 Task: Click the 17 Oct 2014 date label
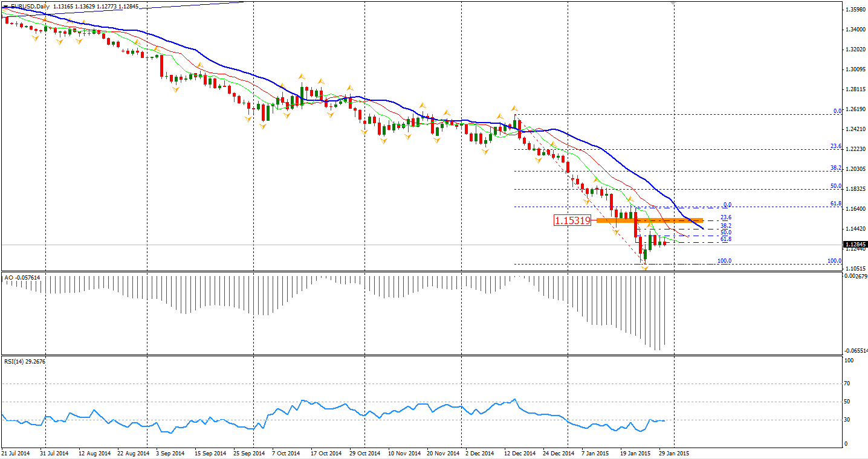[x=326, y=452]
